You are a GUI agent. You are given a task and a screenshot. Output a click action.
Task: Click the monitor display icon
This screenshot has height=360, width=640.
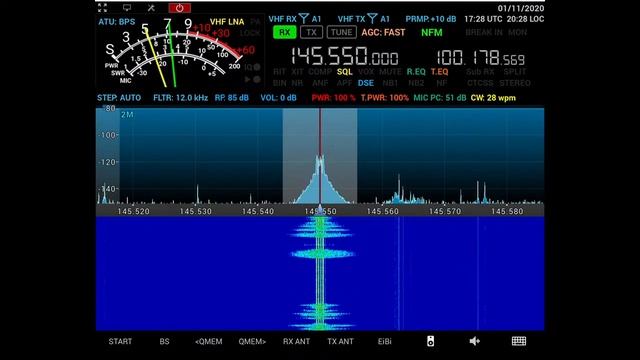click(127, 8)
